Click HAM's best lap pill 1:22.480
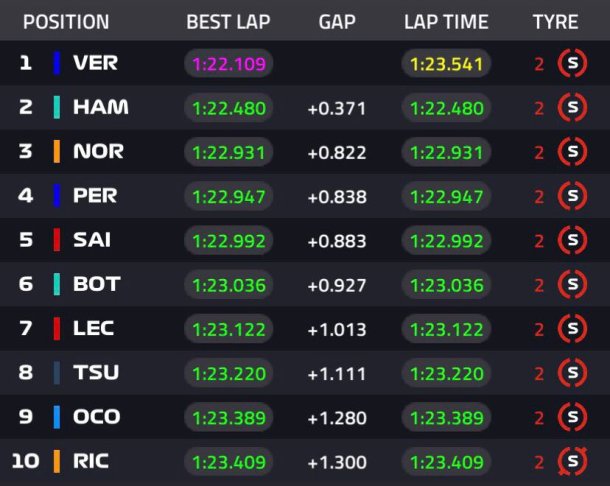 click(x=229, y=108)
